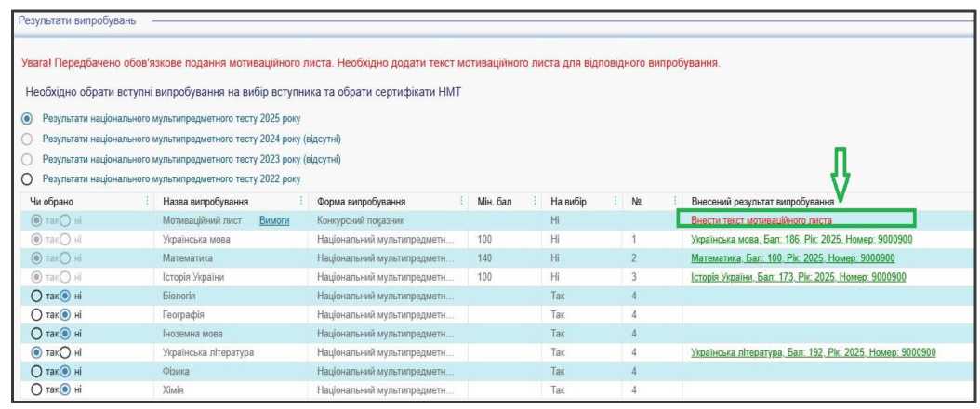The image size is (980, 409).
Task: Open column menu for Форма випробування header
Action: (461, 201)
